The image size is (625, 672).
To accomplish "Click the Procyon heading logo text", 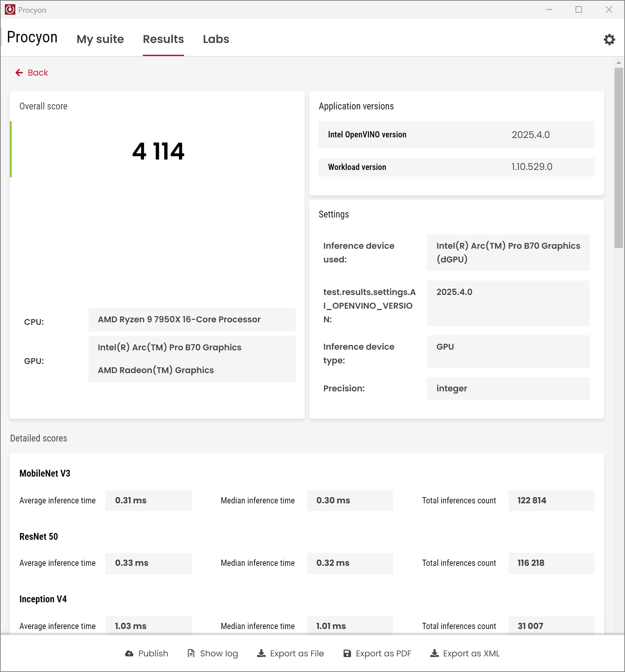I will tap(32, 37).
